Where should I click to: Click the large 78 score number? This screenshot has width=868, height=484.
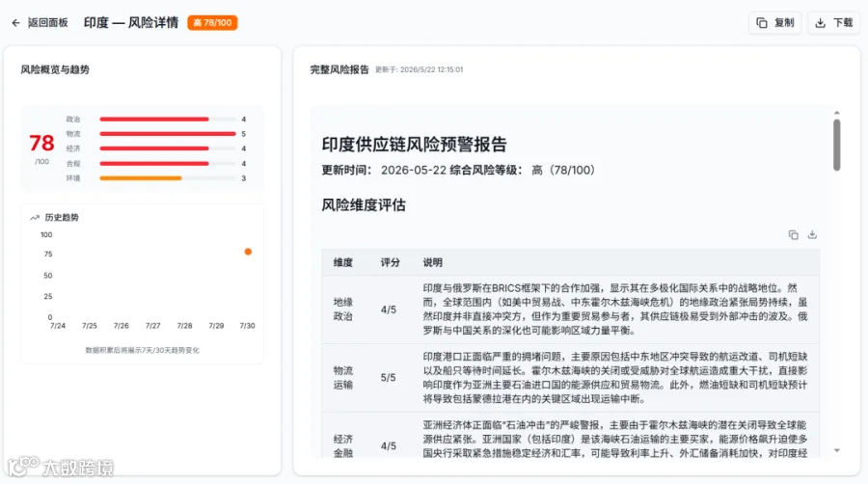(x=41, y=144)
